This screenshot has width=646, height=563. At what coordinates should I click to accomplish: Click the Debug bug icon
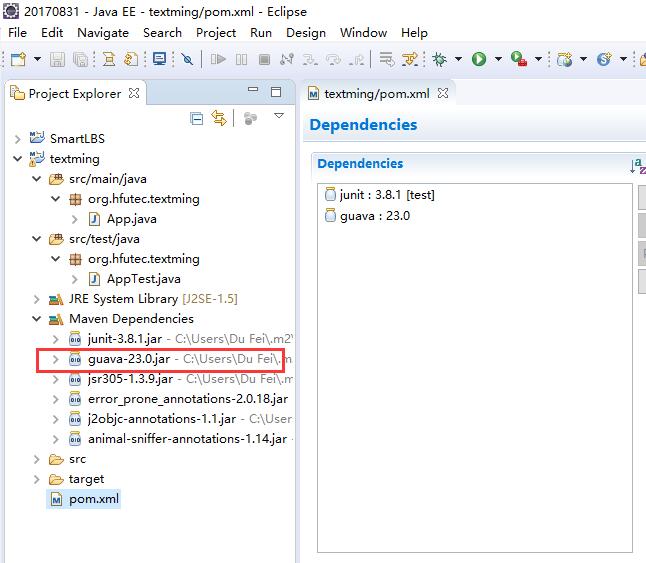click(x=440, y=59)
